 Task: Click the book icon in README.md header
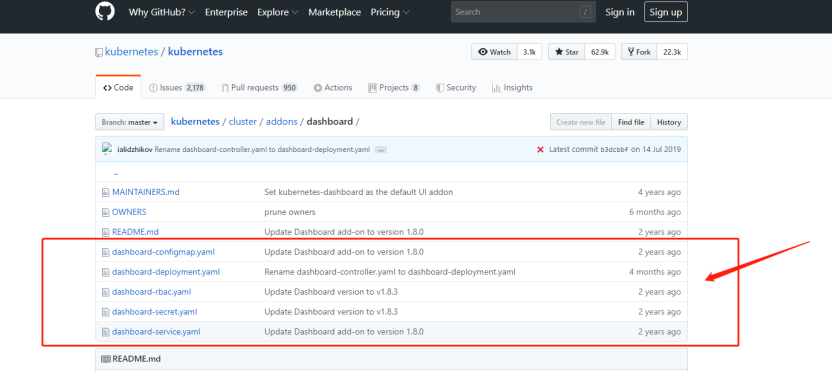pyautogui.click(x=106, y=359)
